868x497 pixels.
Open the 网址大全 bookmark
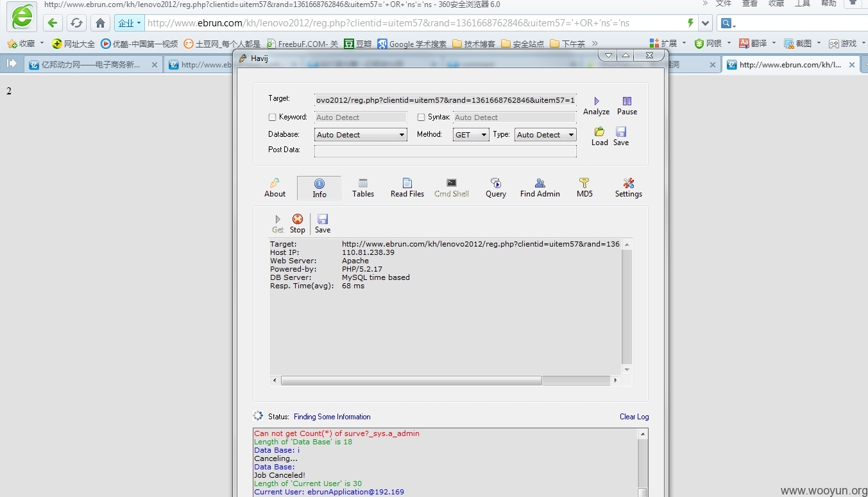(73, 44)
